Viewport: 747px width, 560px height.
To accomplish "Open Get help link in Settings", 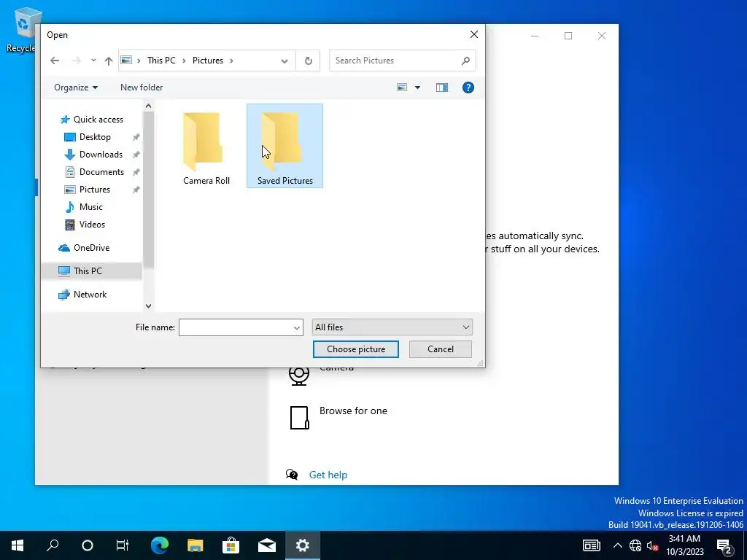I will [x=328, y=475].
